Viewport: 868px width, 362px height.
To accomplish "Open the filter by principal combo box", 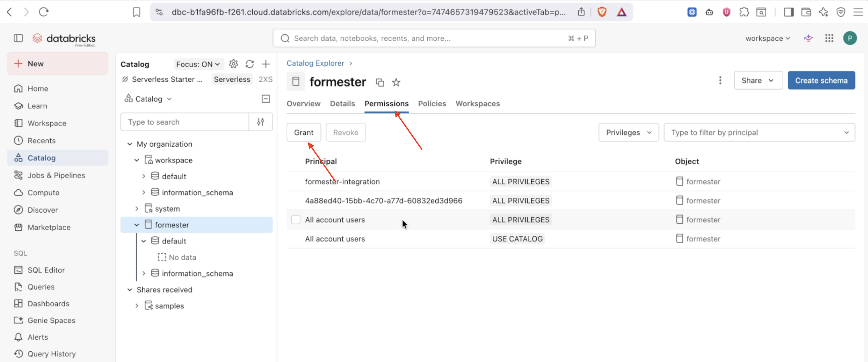I will coord(759,133).
